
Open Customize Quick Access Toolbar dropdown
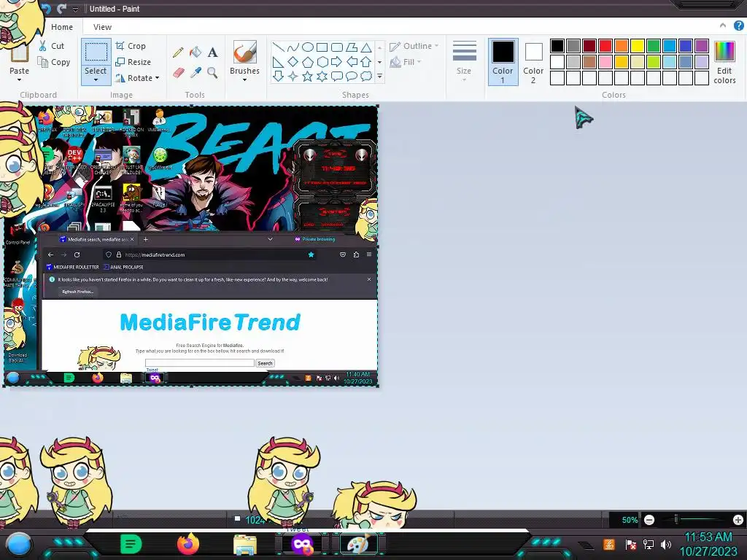[x=75, y=9]
